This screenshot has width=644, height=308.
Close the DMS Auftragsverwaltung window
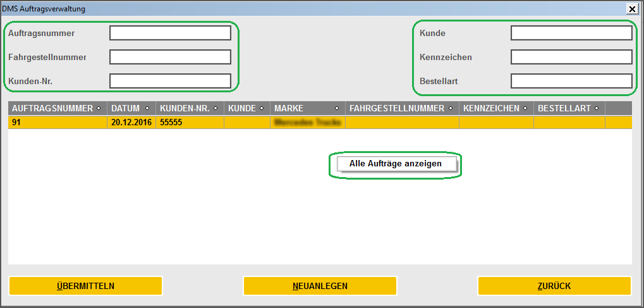point(631,8)
